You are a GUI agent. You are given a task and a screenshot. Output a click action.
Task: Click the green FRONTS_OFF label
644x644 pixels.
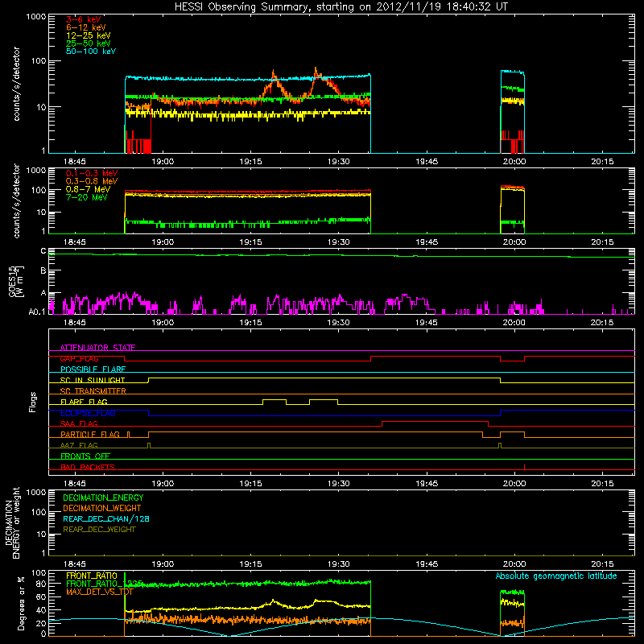point(85,456)
